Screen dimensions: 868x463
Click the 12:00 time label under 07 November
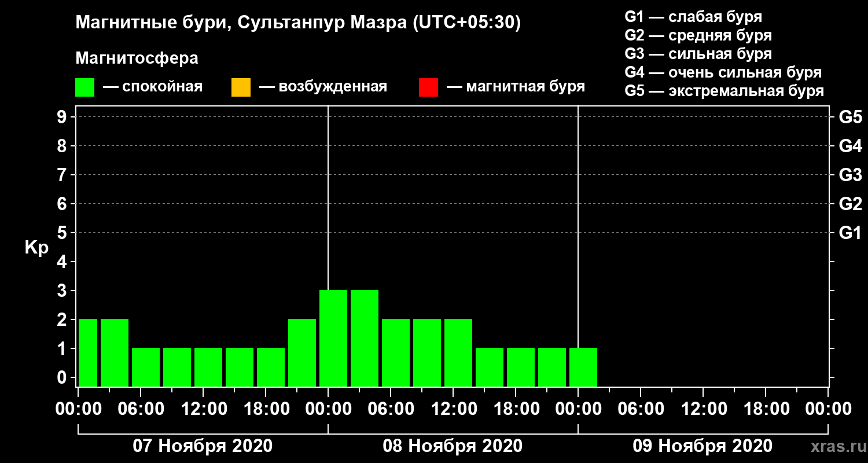203,409
